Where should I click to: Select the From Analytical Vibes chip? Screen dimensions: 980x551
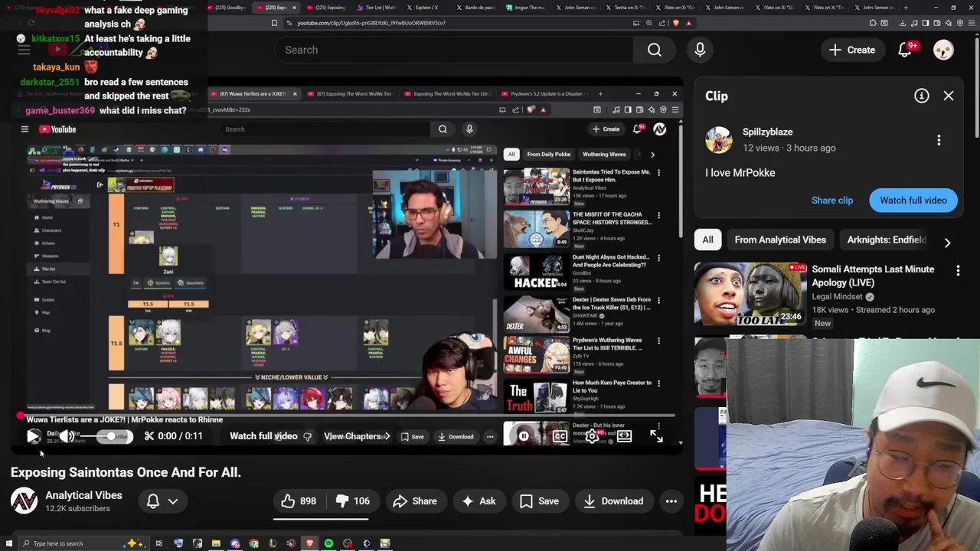pos(780,240)
